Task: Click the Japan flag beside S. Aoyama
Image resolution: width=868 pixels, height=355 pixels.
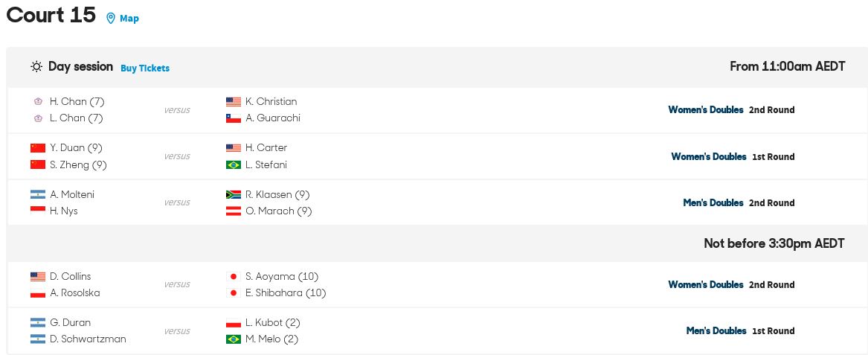Action: pos(234,276)
